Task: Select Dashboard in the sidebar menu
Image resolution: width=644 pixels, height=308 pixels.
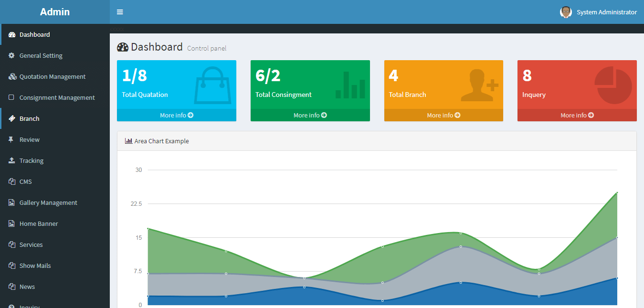Action: [34, 34]
